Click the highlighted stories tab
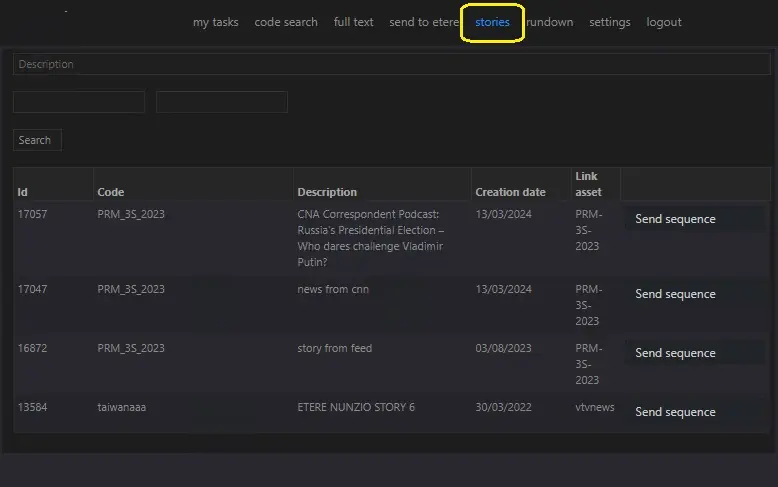This screenshot has width=778, height=487. [x=492, y=22]
